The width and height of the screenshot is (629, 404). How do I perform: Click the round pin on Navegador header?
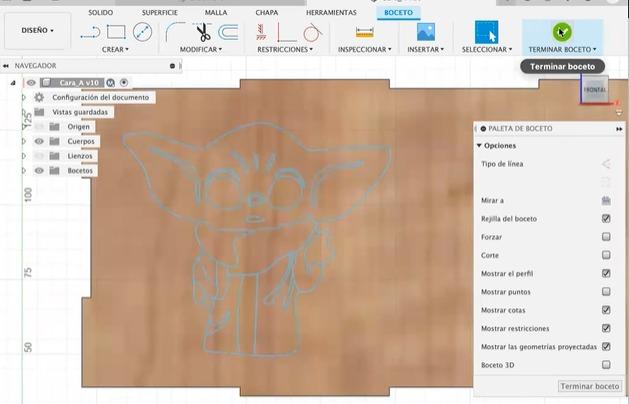tap(172, 66)
